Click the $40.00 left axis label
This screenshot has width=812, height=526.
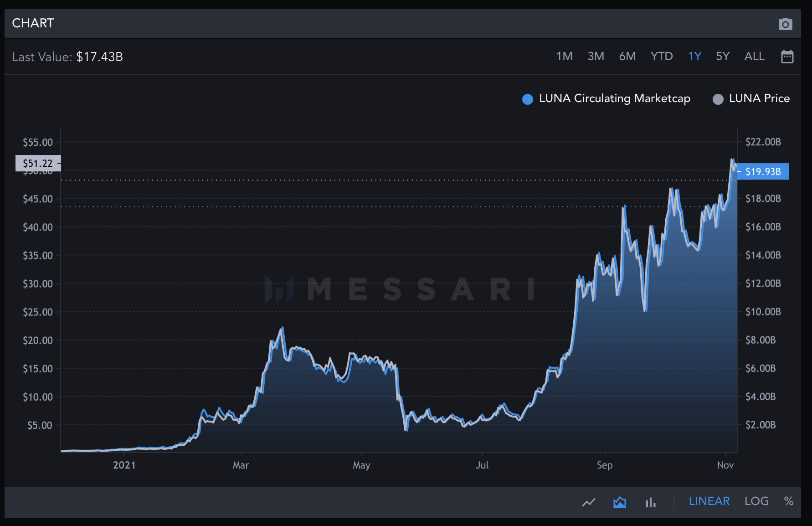click(x=38, y=227)
